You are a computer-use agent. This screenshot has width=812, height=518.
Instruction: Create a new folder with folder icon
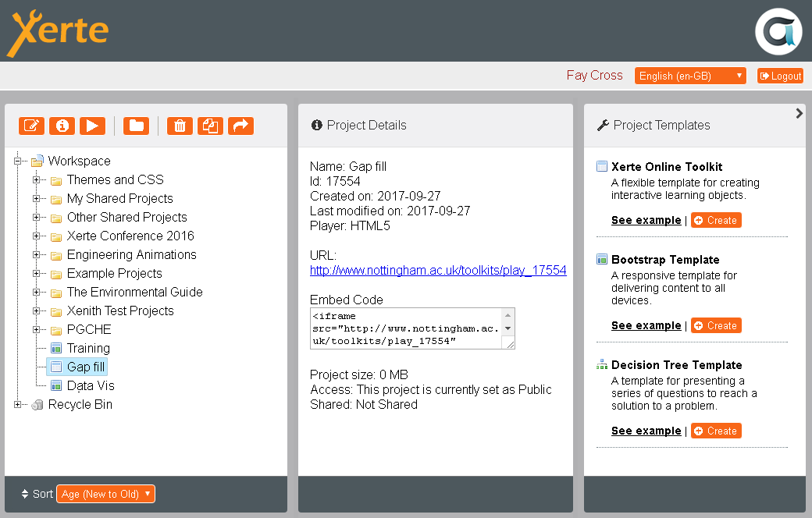(136, 126)
